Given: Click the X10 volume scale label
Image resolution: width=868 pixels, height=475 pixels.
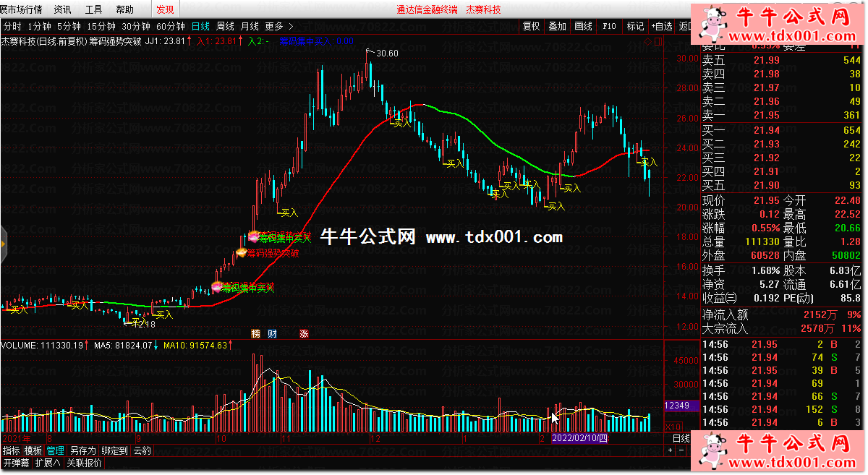Looking at the screenshot, I should (673, 427).
